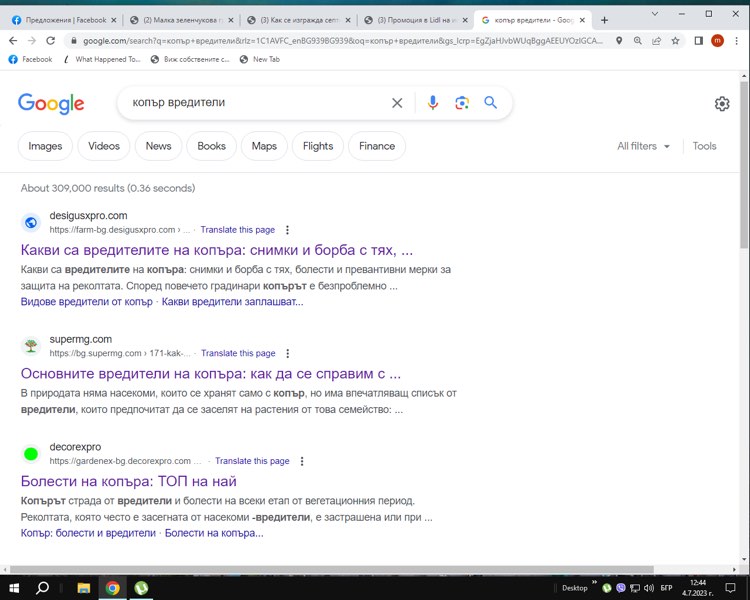Switch to Flights results

[x=318, y=146]
